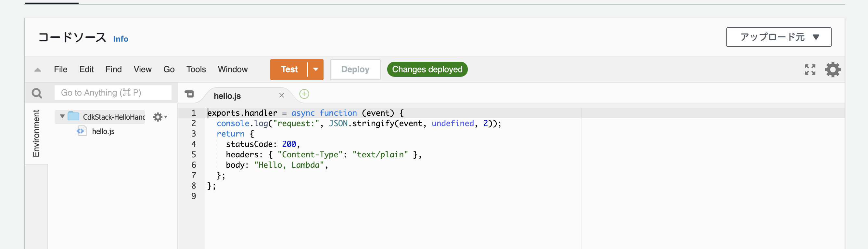This screenshot has width=868, height=249.
Task: Click the "Hello, Lambda" string on line 6
Action: point(289,165)
